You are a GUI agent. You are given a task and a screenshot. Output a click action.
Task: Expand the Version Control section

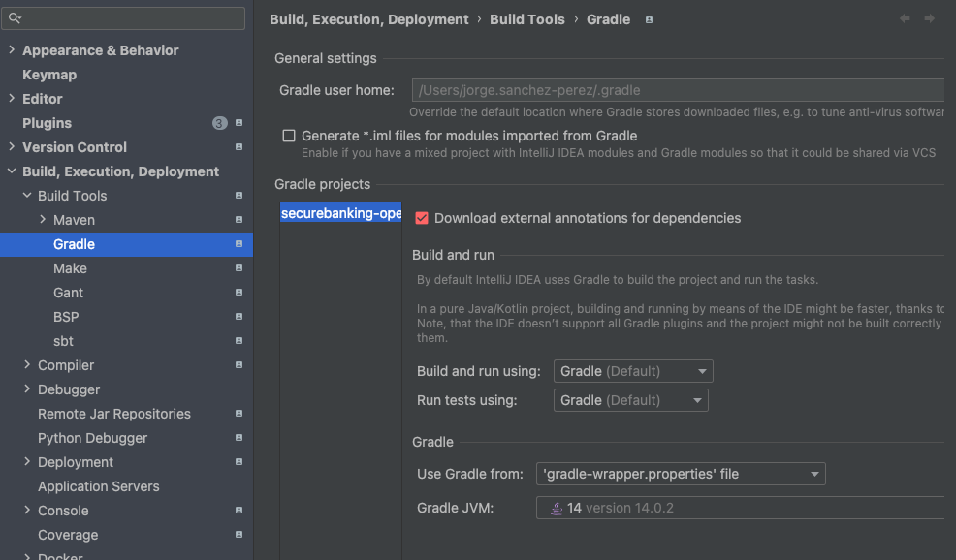tap(12, 147)
